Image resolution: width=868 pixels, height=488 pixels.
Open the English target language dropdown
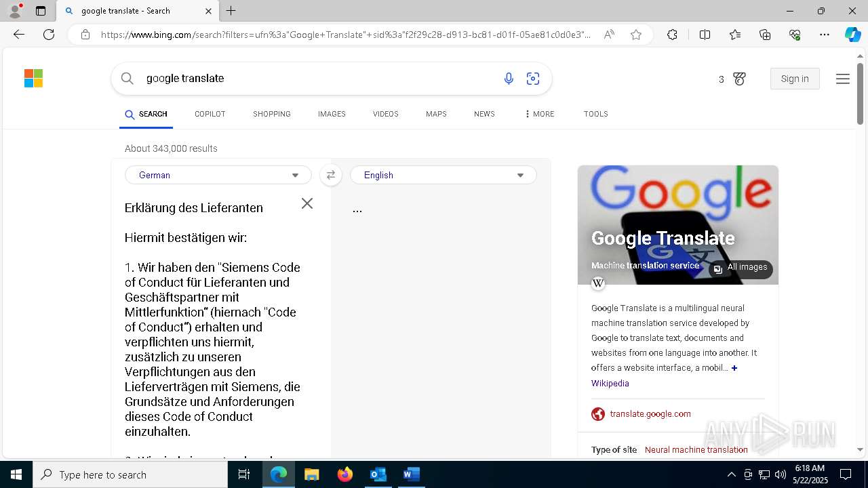point(443,175)
